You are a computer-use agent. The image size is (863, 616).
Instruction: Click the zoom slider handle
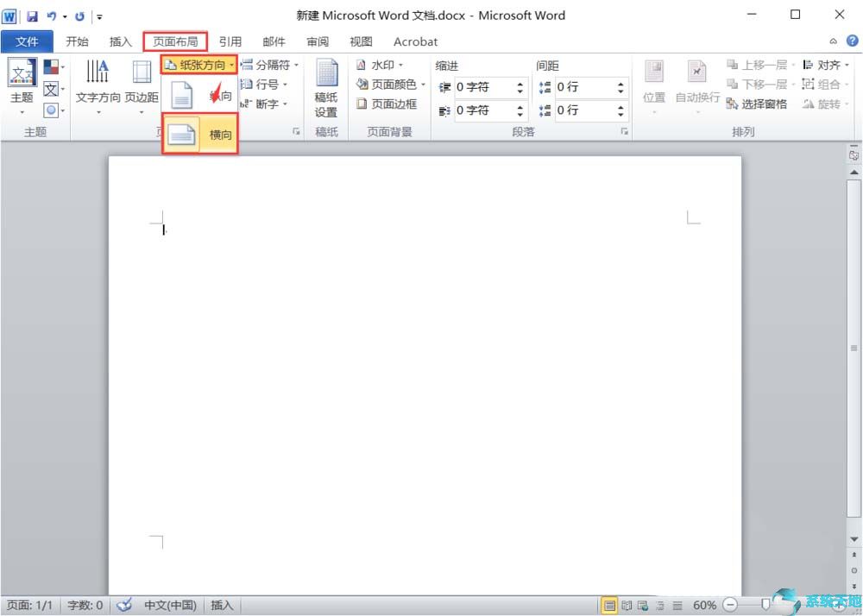click(x=765, y=605)
